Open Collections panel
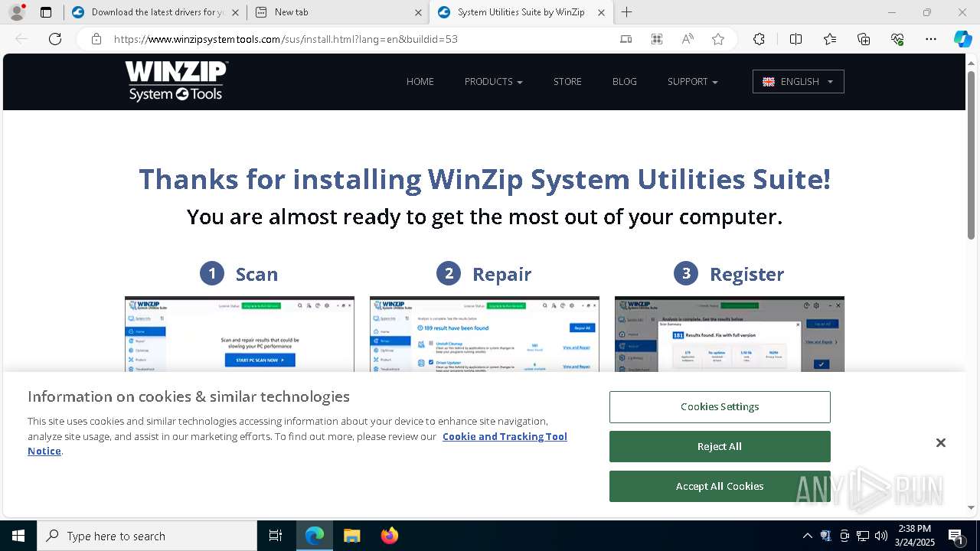980x551 pixels. tap(864, 39)
